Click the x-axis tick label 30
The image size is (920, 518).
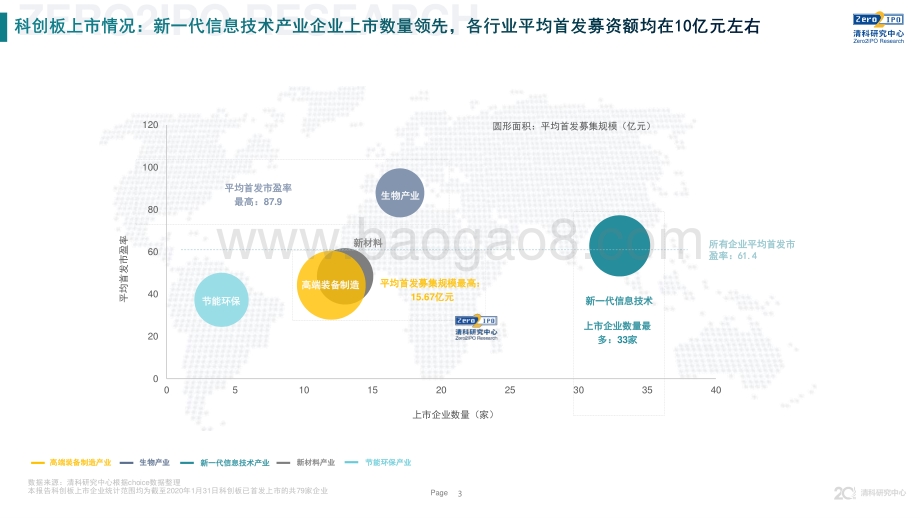[x=579, y=390]
